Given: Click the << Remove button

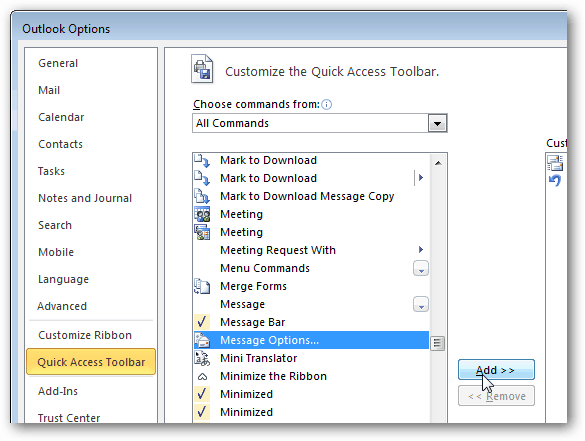Looking at the screenshot, I should (x=496, y=396).
